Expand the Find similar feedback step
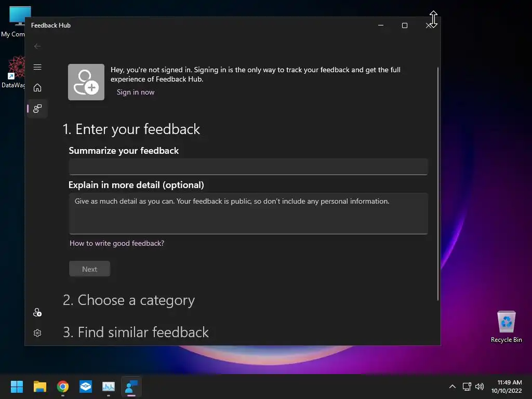Screen dimensions: 532x399 (x=136, y=332)
